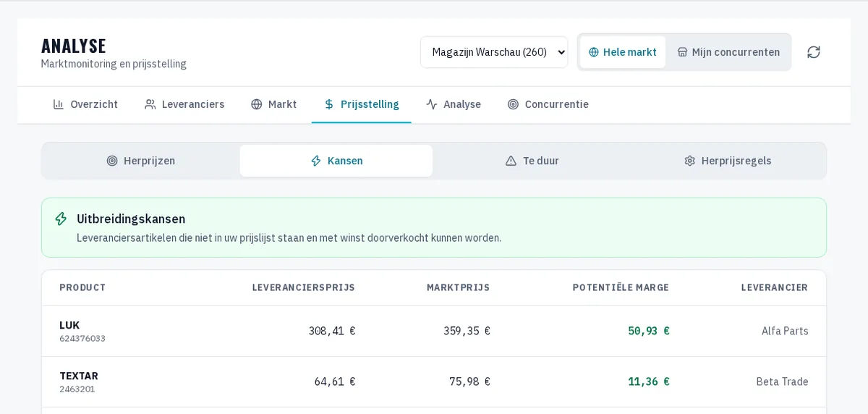
Task: Click article number 624376033
Action: pyautogui.click(x=82, y=338)
